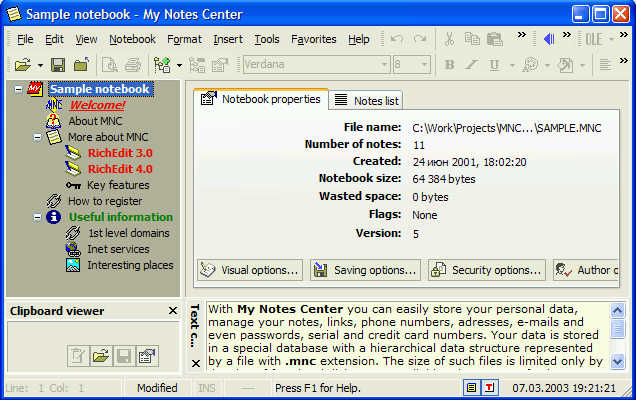Viewport: 636px width, 400px height.
Task: Close the Text comment panel
Action: pos(196,363)
